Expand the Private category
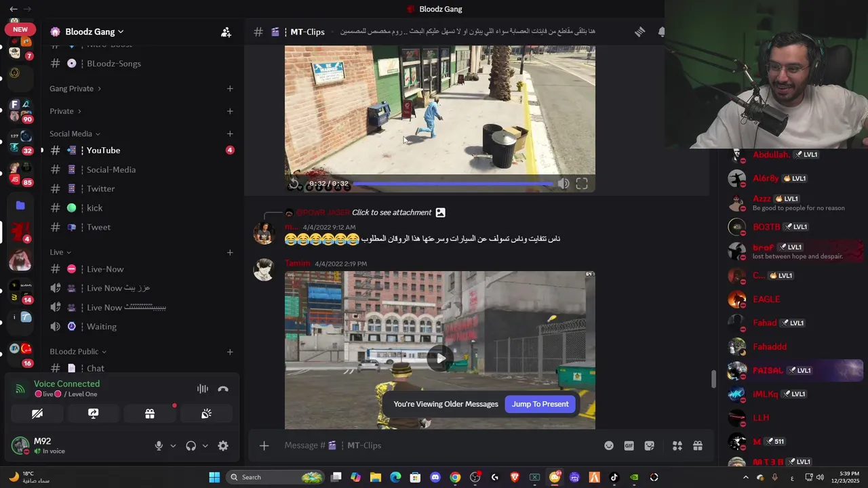This screenshot has width=868, height=488. [x=65, y=111]
